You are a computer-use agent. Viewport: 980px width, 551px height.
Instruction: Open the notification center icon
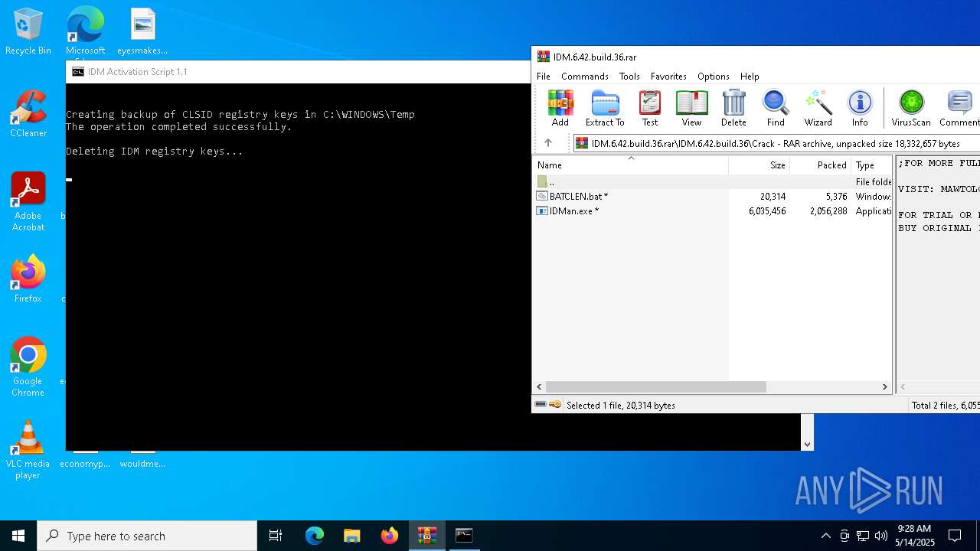click(x=955, y=536)
